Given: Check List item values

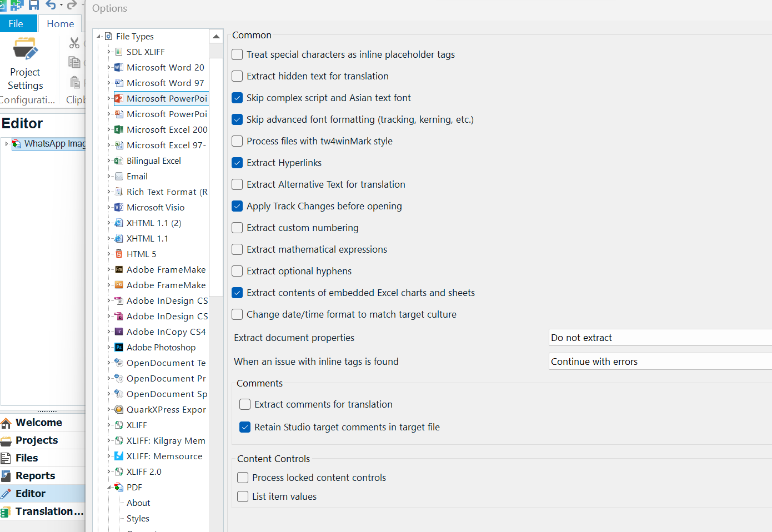Looking at the screenshot, I should coord(243,496).
